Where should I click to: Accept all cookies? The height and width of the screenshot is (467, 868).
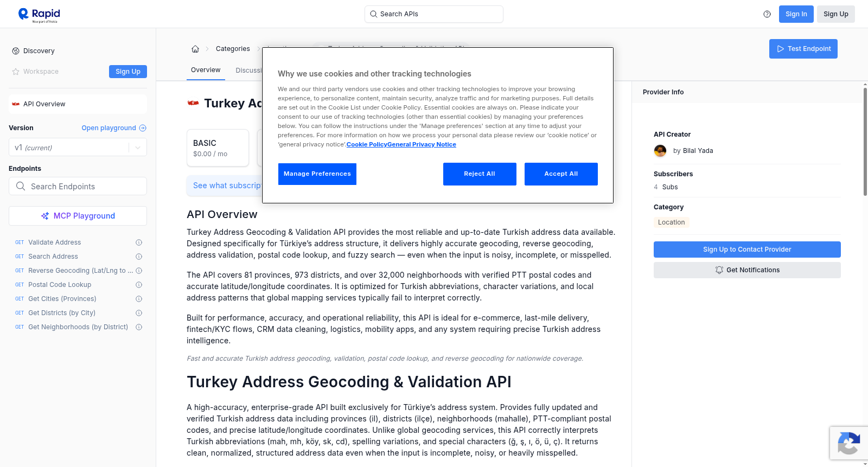(561, 174)
